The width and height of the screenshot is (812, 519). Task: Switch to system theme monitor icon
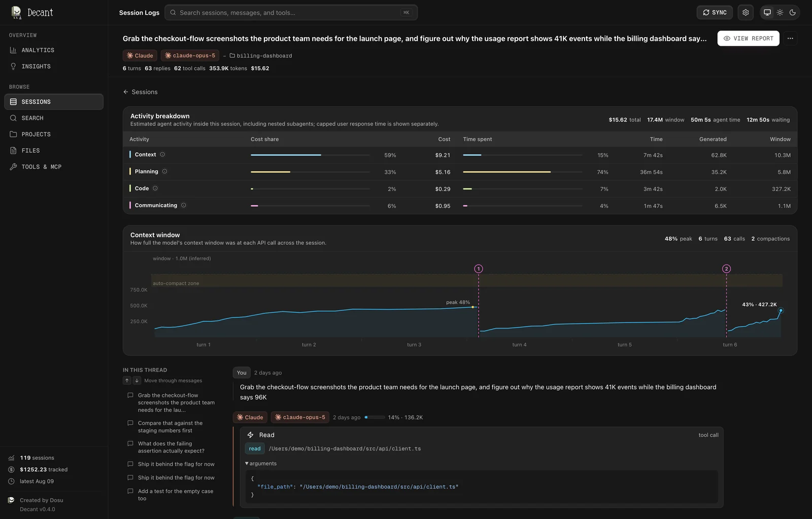(767, 13)
